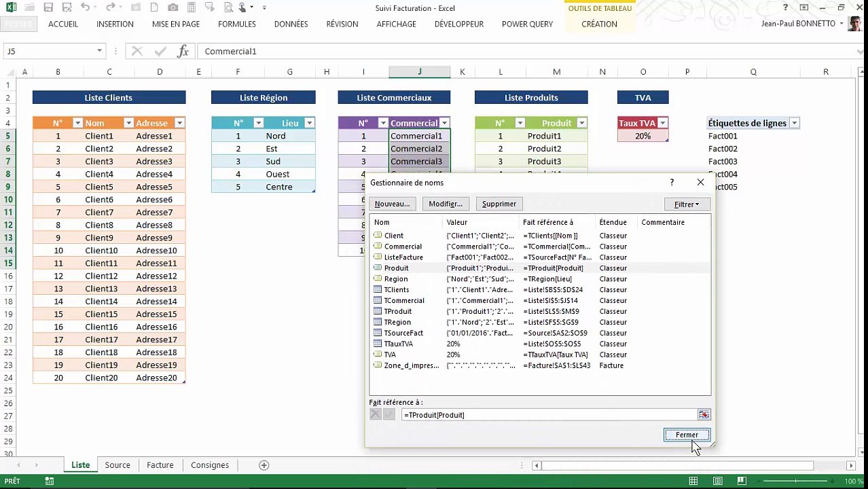The height and width of the screenshot is (489, 868).
Task: Open the FORMULES ribbon tab
Action: pyautogui.click(x=237, y=24)
